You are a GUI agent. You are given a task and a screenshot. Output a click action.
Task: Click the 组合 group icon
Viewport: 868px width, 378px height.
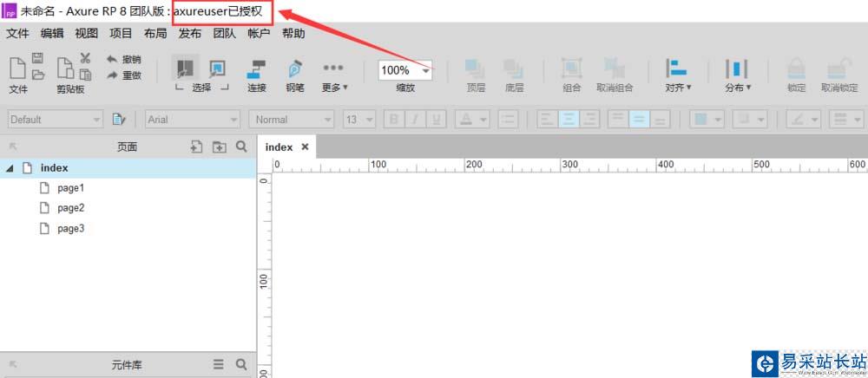(571, 69)
